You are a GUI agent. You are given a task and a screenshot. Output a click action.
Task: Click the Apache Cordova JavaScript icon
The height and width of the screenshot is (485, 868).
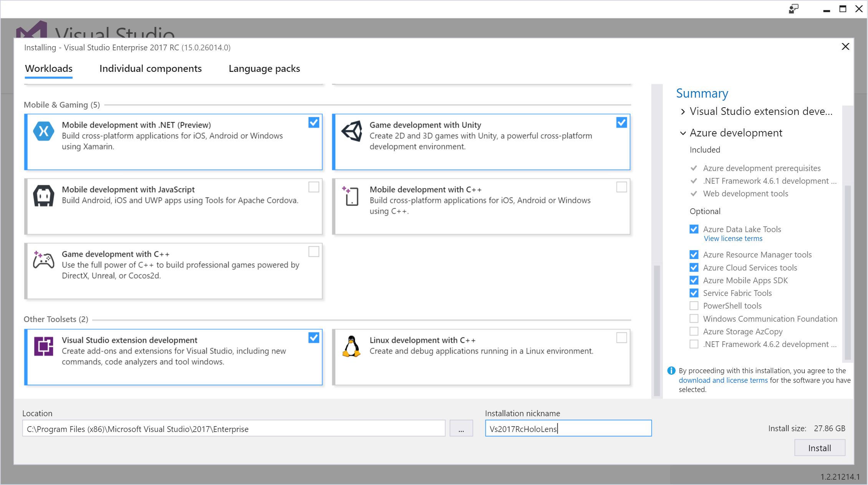[43, 196]
